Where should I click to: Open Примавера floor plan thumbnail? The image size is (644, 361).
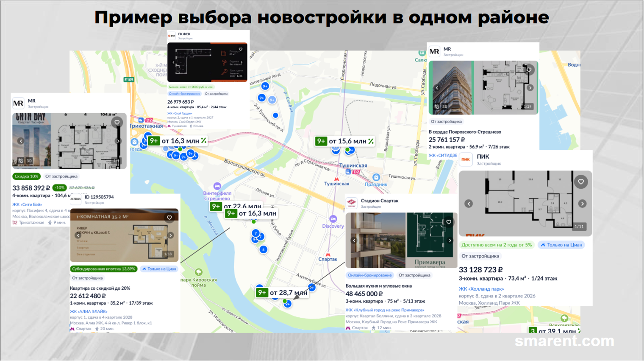[432, 241]
